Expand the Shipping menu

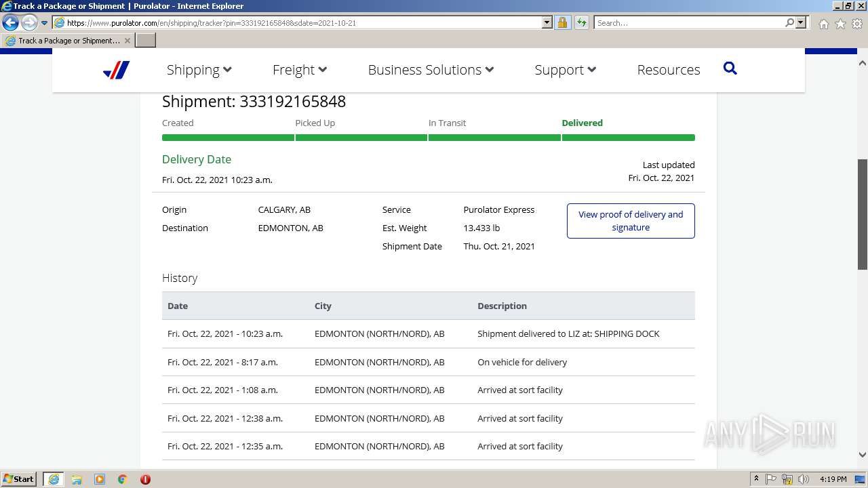click(199, 70)
